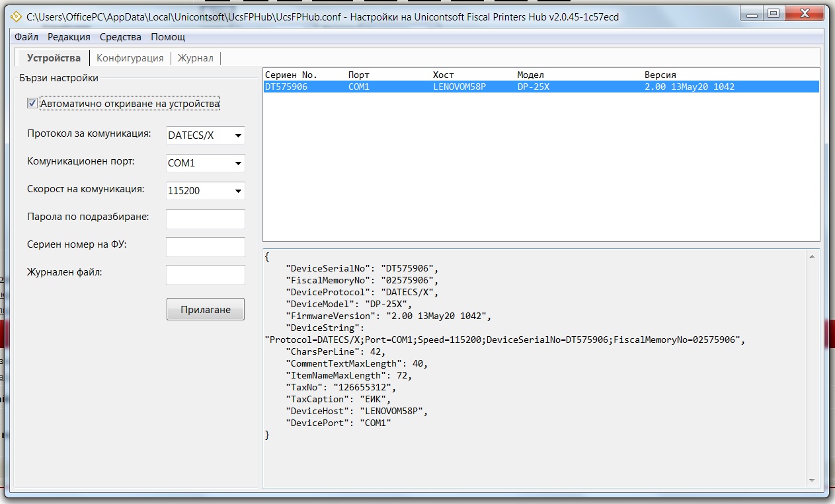
Task: Click the Парола по подразбиране input field
Action: 206,219
